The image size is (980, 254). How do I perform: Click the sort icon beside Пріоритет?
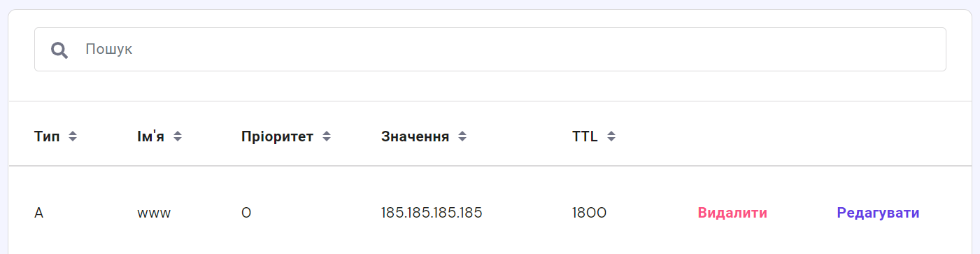click(326, 136)
